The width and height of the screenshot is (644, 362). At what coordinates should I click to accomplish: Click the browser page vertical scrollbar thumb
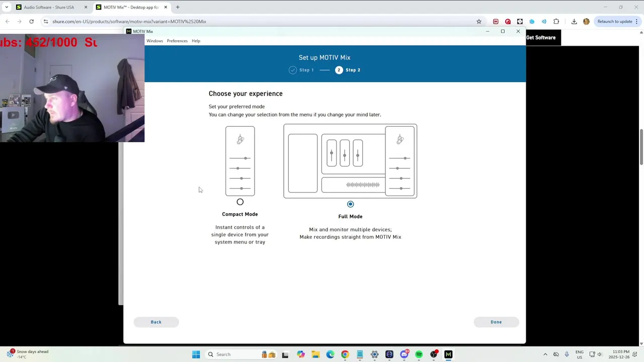click(641, 147)
